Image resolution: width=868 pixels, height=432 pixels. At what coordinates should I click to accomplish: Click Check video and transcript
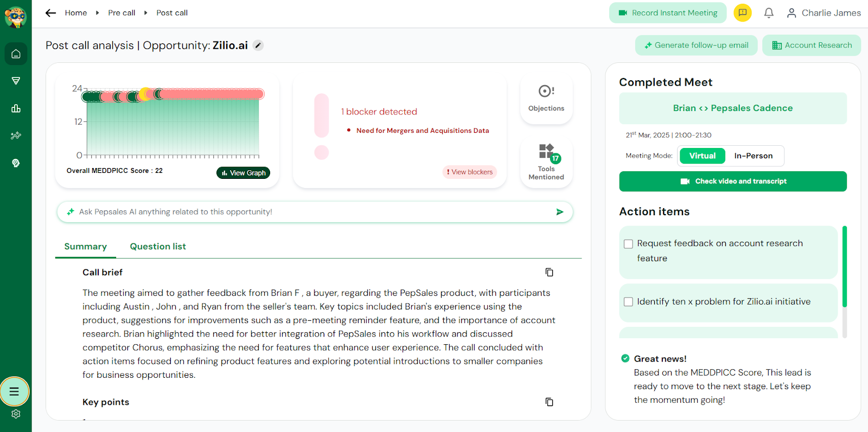(733, 182)
